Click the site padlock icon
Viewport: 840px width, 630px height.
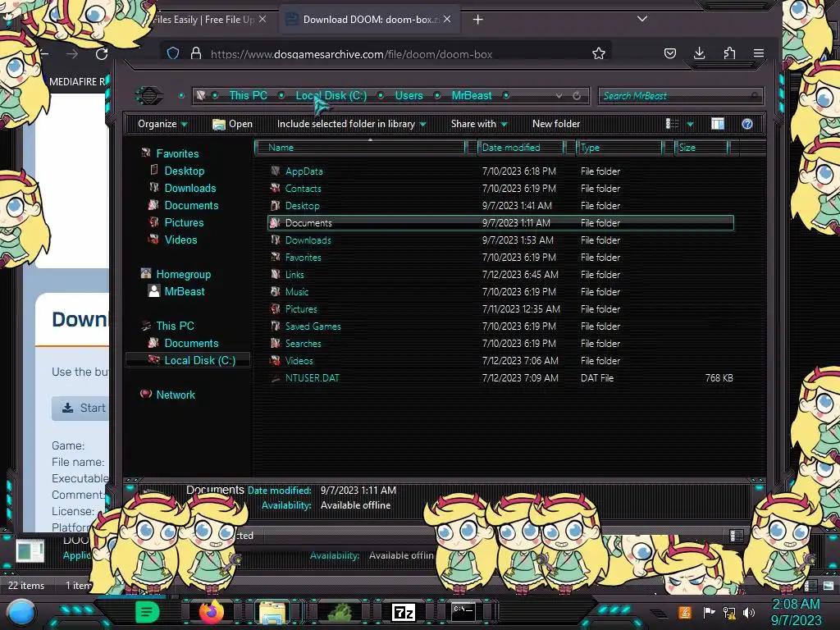click(x=196, y=53)
